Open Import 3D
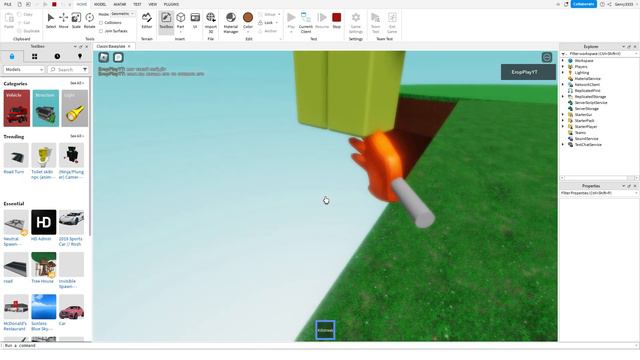The height and width of the screenshot is (360, 640). (211, 22)
